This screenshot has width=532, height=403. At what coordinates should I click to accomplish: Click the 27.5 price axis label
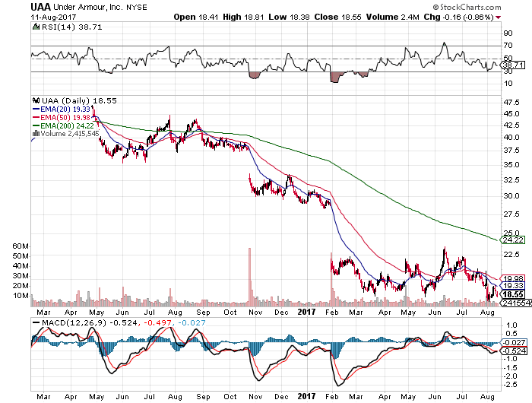(511, 214)
